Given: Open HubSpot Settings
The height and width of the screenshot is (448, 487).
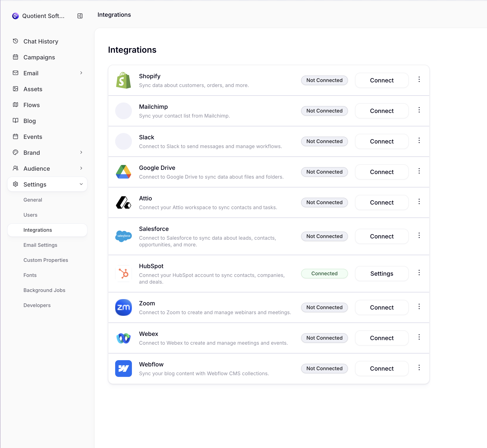Looking at the screenshot, I should coord(381,273).
